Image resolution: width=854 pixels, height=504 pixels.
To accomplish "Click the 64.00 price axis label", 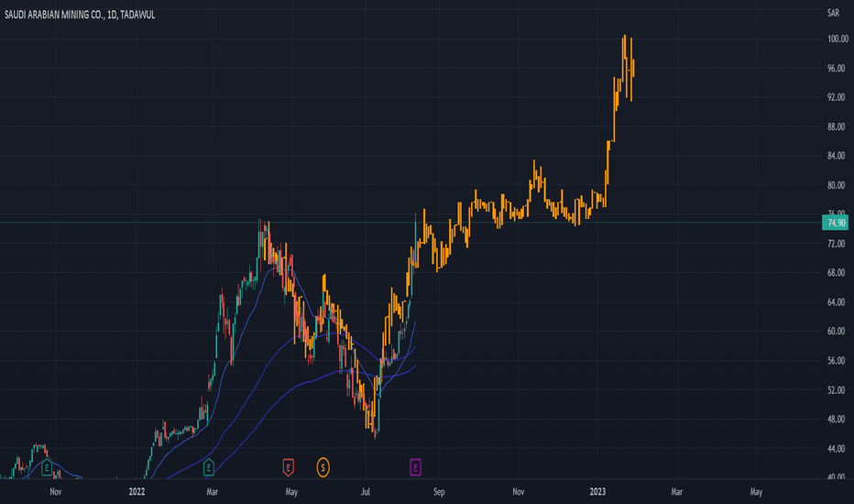I will 838,301.
